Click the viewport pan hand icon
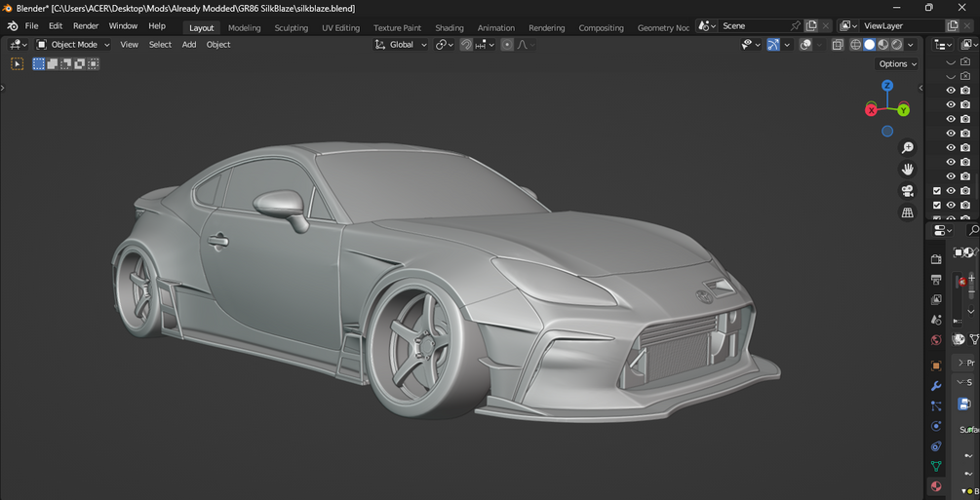980x500 pixels. 907,170
